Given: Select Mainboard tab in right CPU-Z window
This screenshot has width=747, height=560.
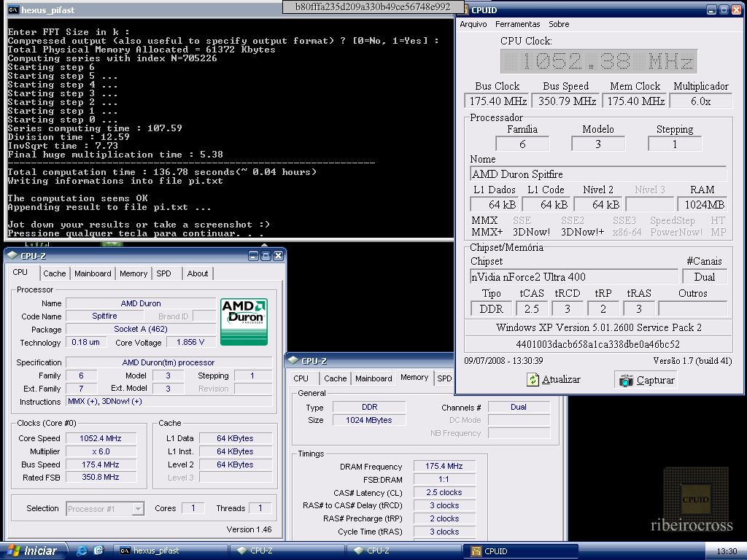Looking at the screenshot, I should pos(373,378).
